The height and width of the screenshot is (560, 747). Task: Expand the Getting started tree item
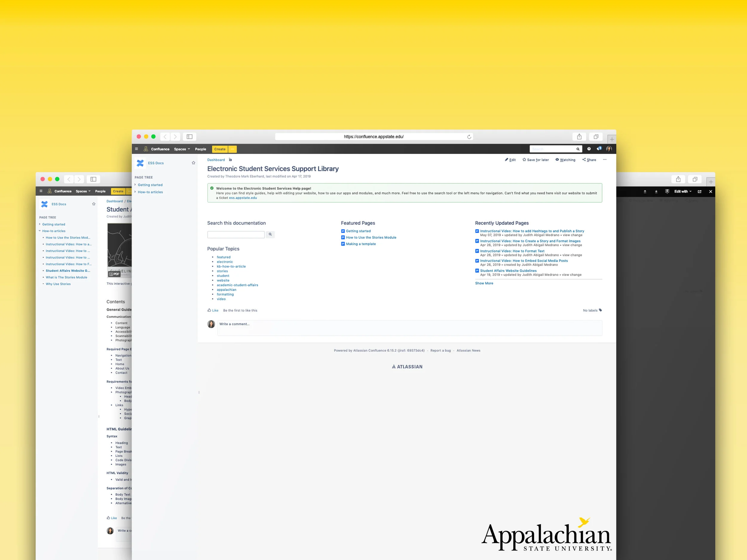[135, 185]
